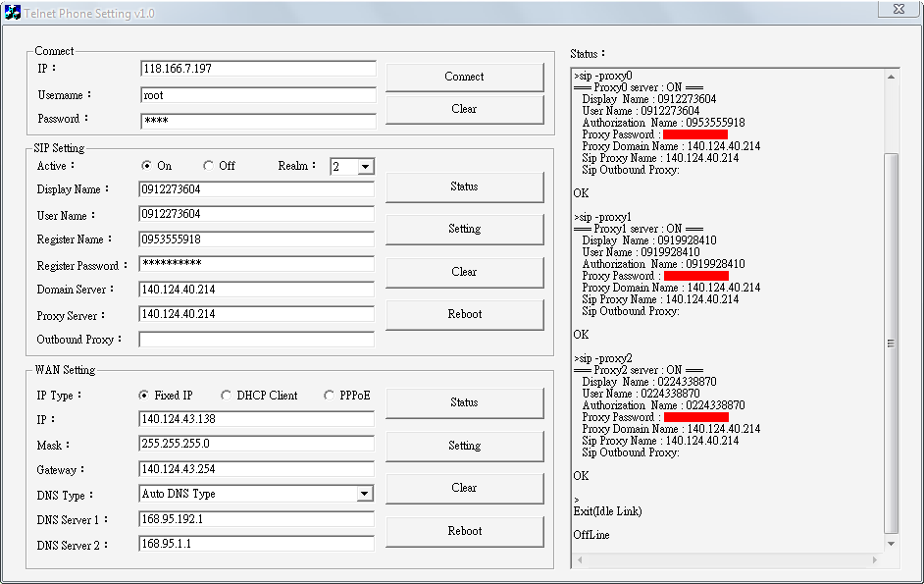Click the Connect IP field 118.166.7.197
The width and height of the screenshot is (924, 584).
[x=258, y=69]
